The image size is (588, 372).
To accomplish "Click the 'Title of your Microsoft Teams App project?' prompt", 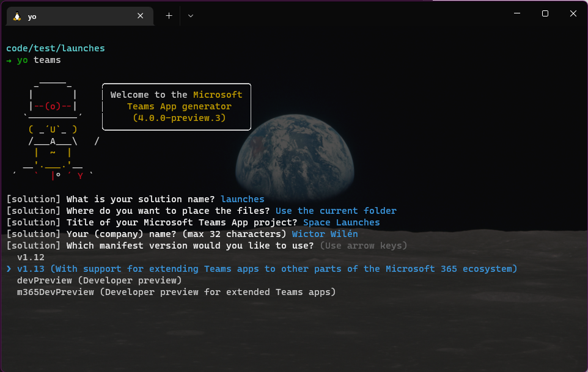I will click(x=182, y=222).
